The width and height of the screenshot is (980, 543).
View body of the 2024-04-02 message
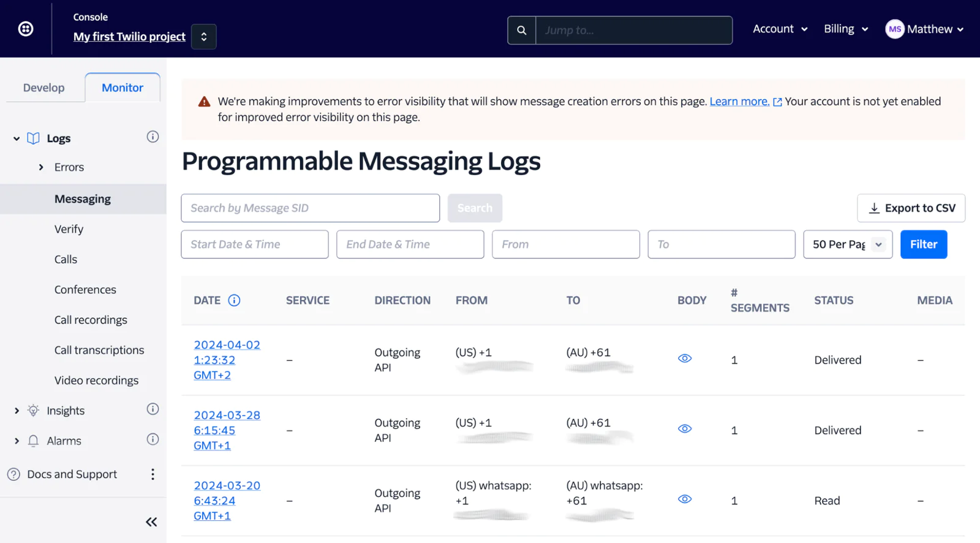[x=685, y=358]
